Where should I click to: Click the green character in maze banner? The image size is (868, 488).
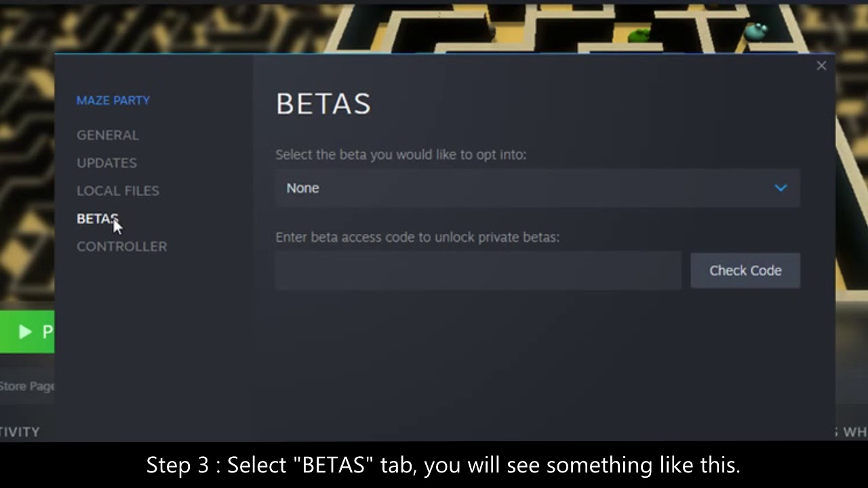tap(638, 35)
